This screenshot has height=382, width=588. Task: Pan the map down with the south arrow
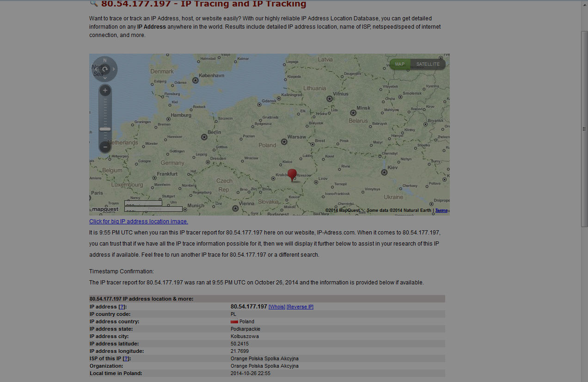[104, 78]
